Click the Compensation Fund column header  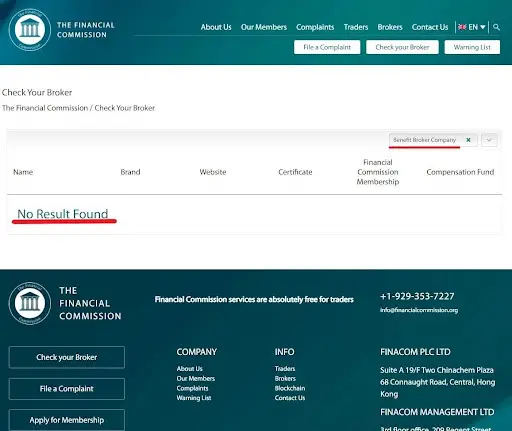[x=460, y=172]
